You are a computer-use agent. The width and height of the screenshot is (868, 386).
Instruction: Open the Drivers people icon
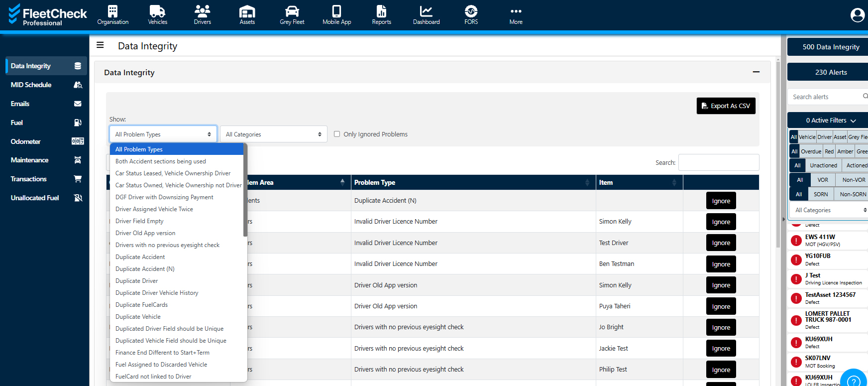202,11
